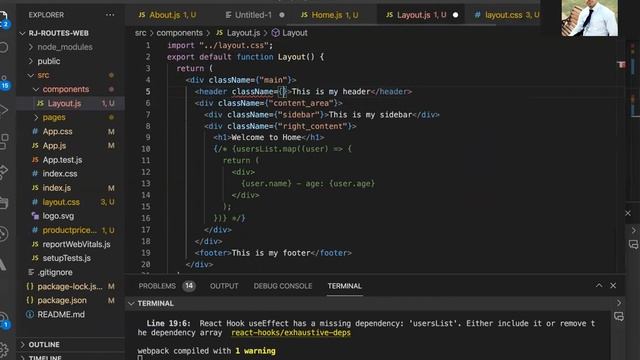Screen dimensions: 640x360
Task: Expand the OUTLINE section
Action: click(x=22, y=344)
